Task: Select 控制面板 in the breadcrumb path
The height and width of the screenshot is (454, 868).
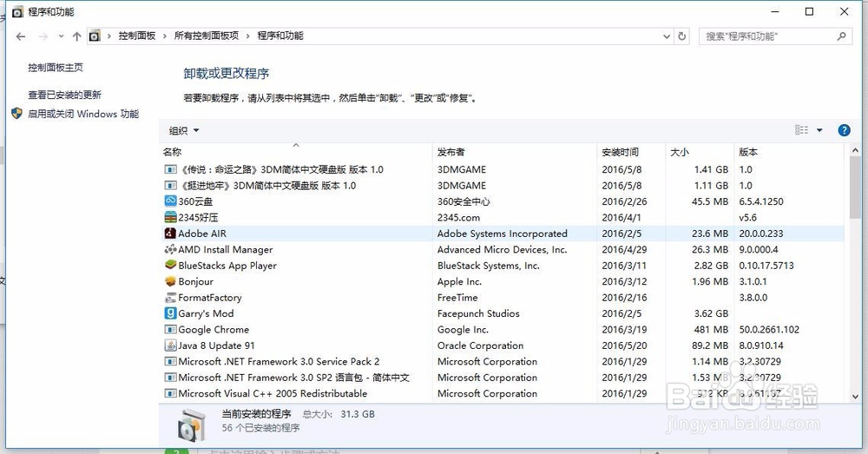Action: tap(137, 36)
